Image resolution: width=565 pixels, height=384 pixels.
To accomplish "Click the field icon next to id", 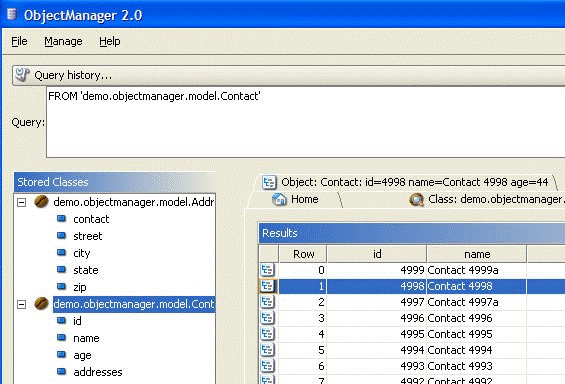I will click(x=62, y=320).
